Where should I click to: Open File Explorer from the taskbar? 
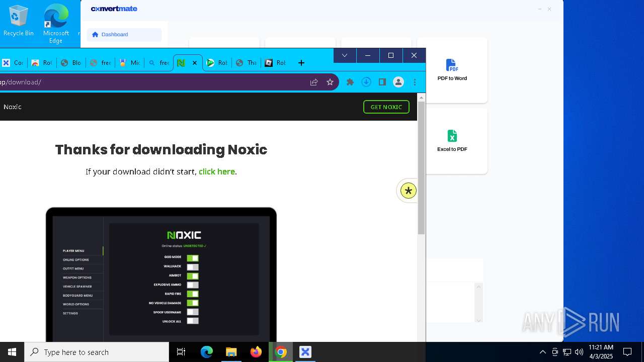[x=231, y=352]
